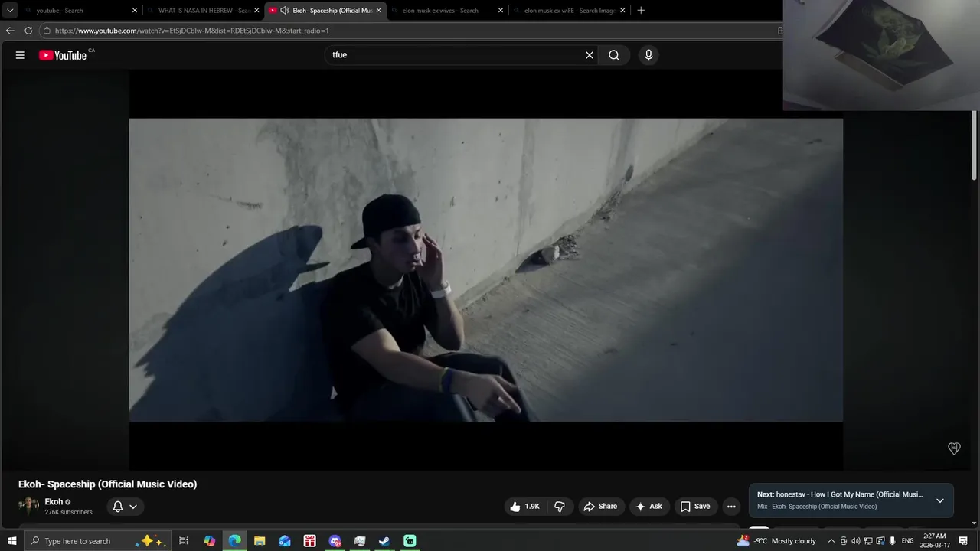Start voice search with microphone icon

tap(648, 55)
